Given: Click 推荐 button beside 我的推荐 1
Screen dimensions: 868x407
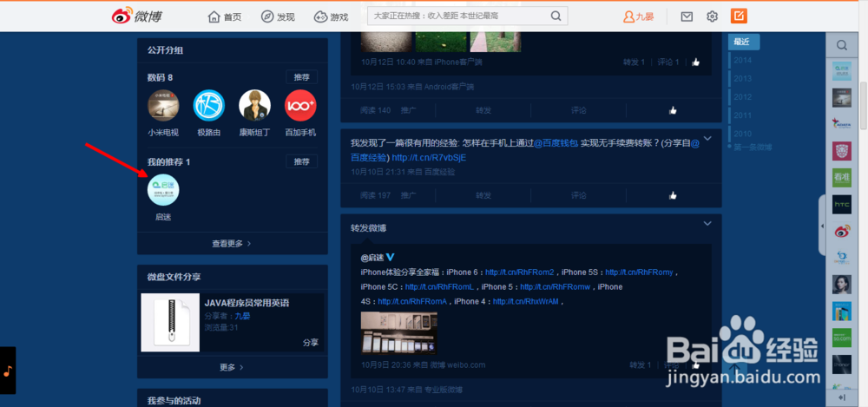Looking at the screenshot, I should tap(302, 161).
